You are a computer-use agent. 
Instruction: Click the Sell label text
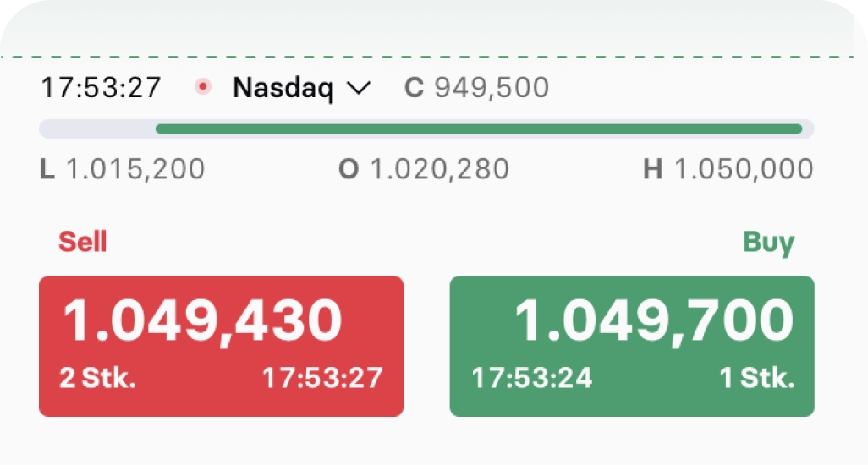click(x=82, y=243)
